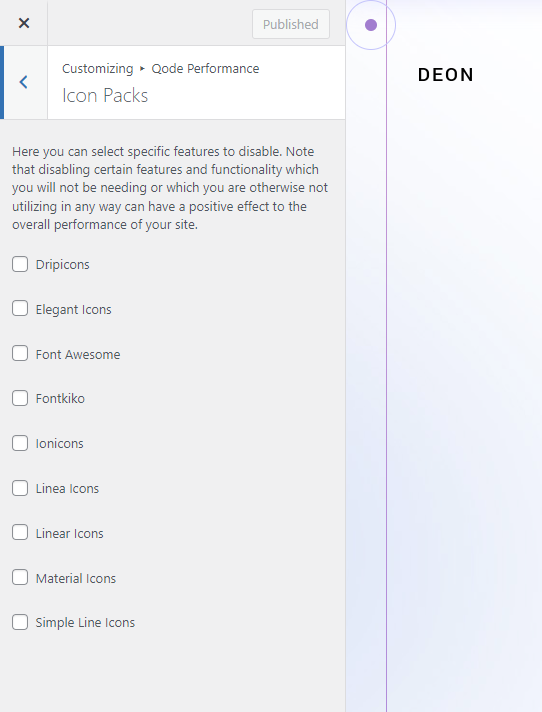Disable Linea Icons via its checkbox
The width and height of the screenshot is (542, 712).
tap(20, 488)
